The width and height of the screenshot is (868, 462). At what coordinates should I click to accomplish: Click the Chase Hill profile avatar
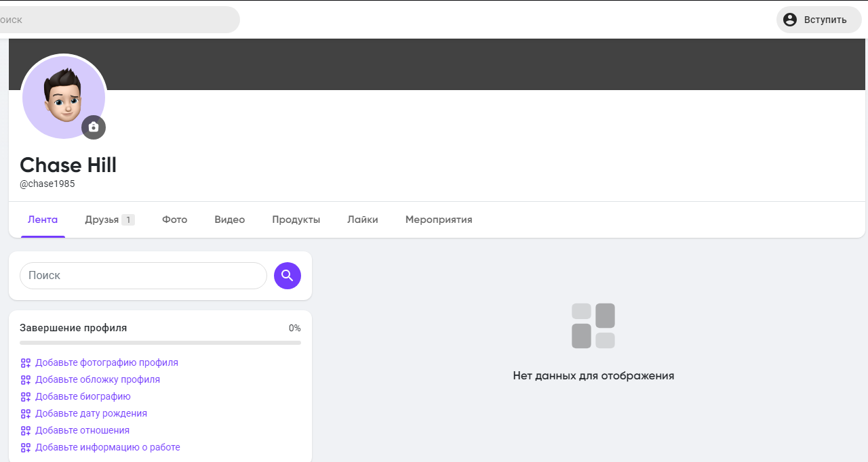pyautogui.click(x=61, y=93)
